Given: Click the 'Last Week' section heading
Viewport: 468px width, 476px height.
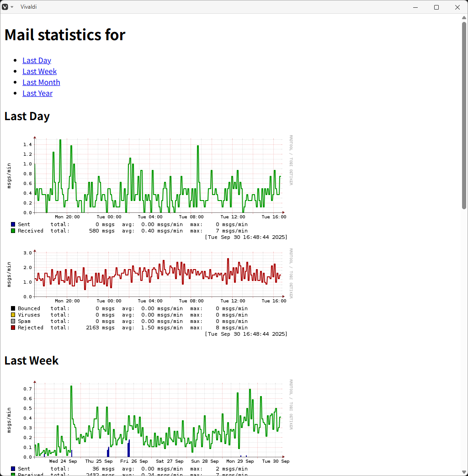Looking at the screenshot, I should pos(31,360).
